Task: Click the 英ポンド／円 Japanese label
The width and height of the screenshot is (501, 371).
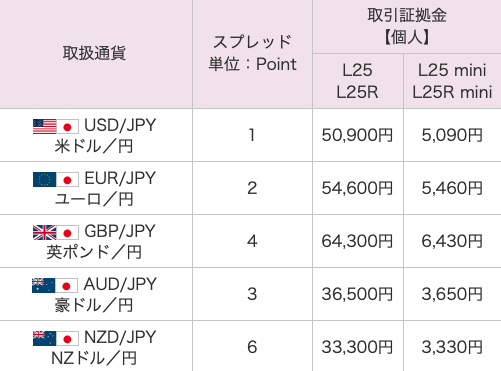Action: (94, 252)
